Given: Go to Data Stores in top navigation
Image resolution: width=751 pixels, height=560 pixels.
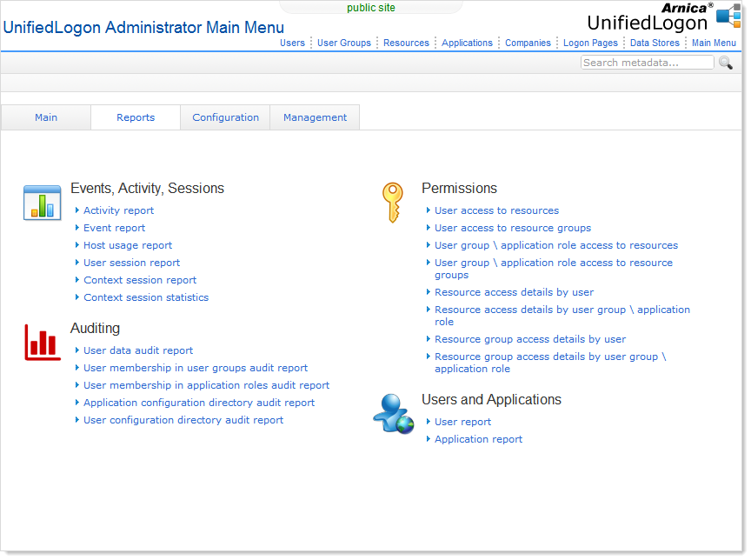Looking at the screenshot, I should pos(655,43).
